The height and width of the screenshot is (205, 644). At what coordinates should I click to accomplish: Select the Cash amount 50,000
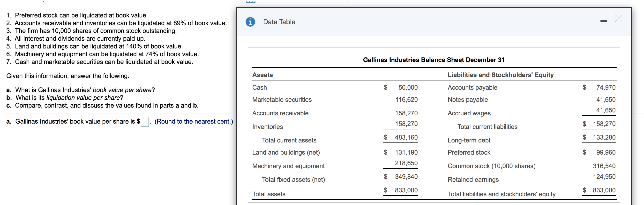pyautogui.click(x=408, y=87)
